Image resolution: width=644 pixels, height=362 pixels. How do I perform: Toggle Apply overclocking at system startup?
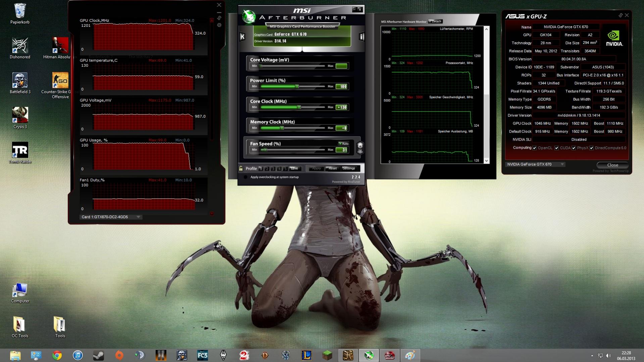click(x=246, y=177)
